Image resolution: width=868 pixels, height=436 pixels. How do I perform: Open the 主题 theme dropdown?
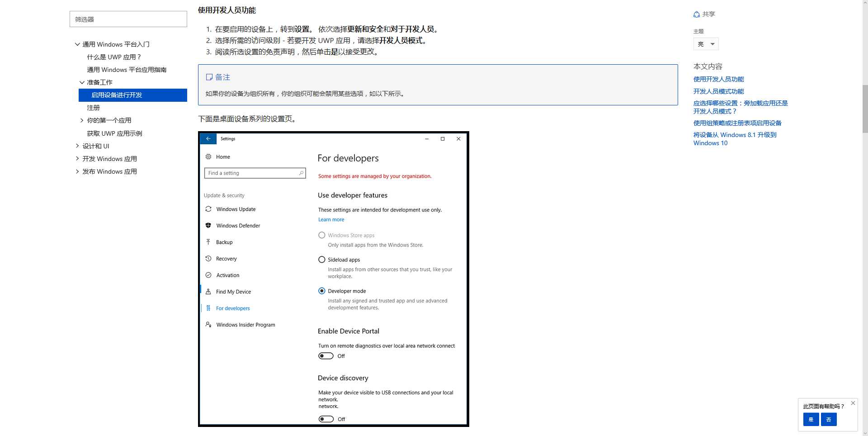click(706, 44)
